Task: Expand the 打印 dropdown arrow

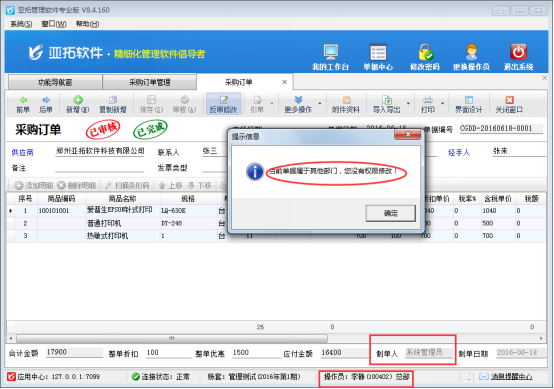Action: pyautogui.click(x=442, y=104)
